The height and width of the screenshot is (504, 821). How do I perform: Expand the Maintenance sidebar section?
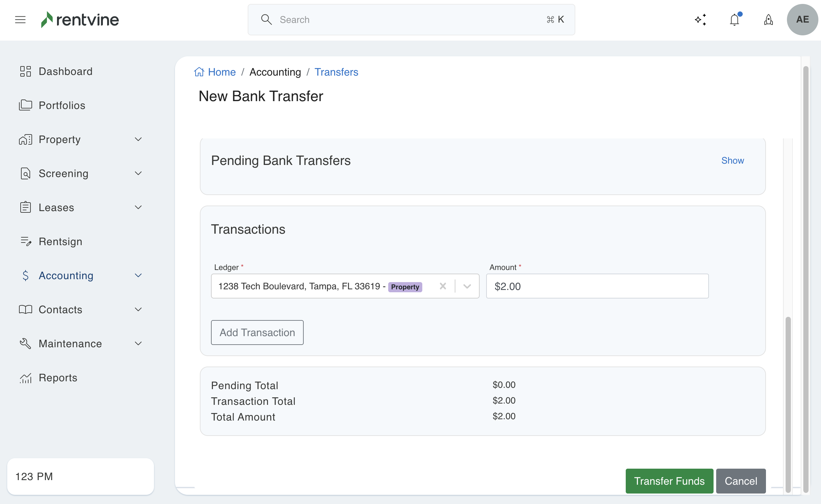(138, 343)
